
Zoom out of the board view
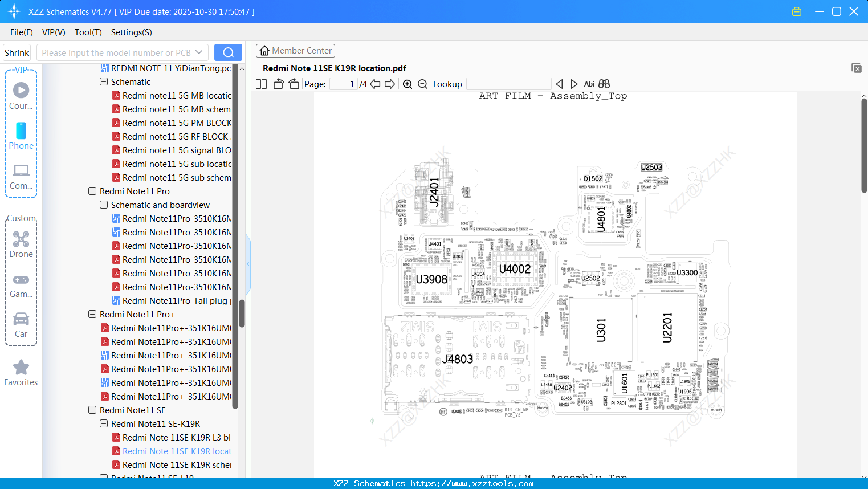[x=422, y=84]
